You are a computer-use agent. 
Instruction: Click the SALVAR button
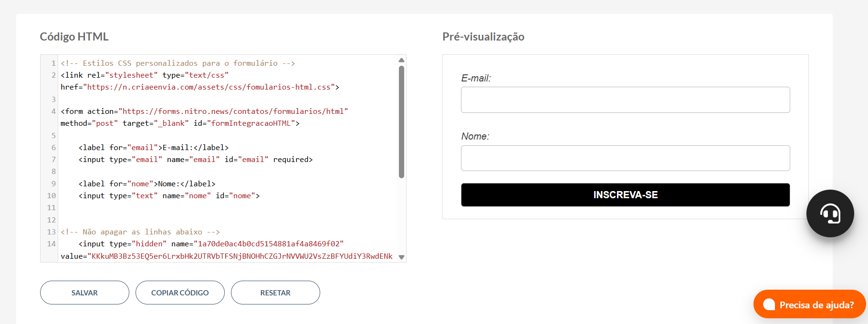point(84,293)
